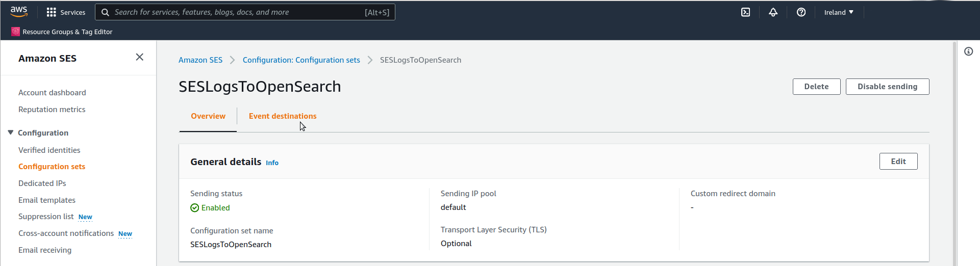Close the Amazon SES navigation panel

pos(139,57)
